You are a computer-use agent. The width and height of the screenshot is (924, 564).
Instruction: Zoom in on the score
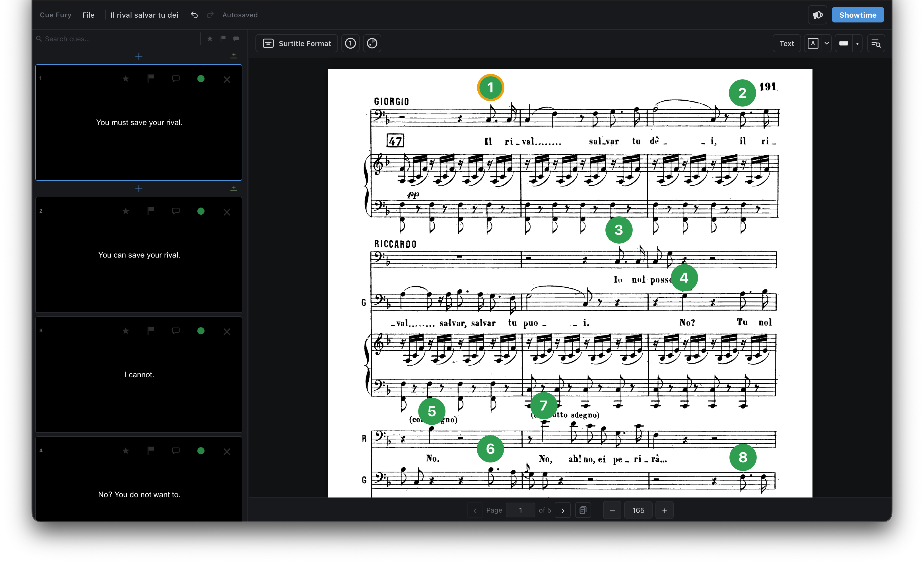click(x=665, y=510)
